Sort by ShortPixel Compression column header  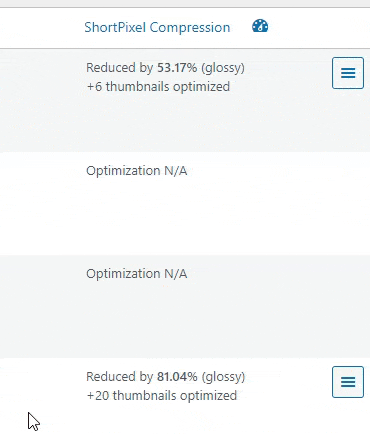[157, 27]
